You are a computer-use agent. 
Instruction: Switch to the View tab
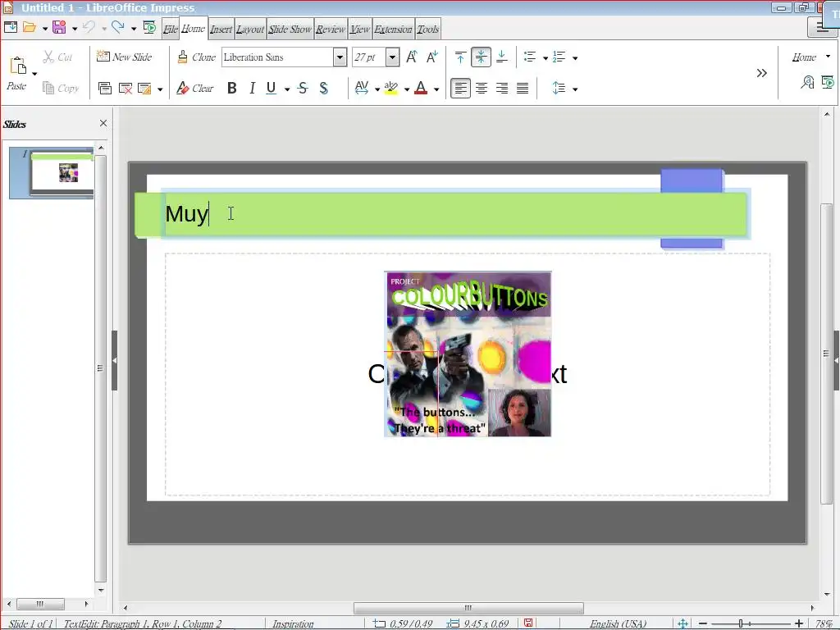360,29
